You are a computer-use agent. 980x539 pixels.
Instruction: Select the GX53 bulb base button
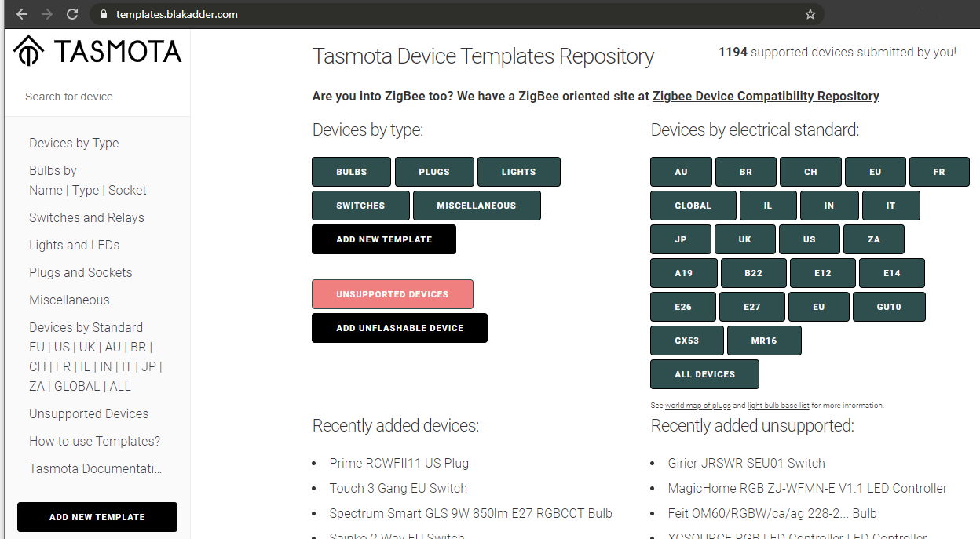pyautogui.click(x=687, y=341)
